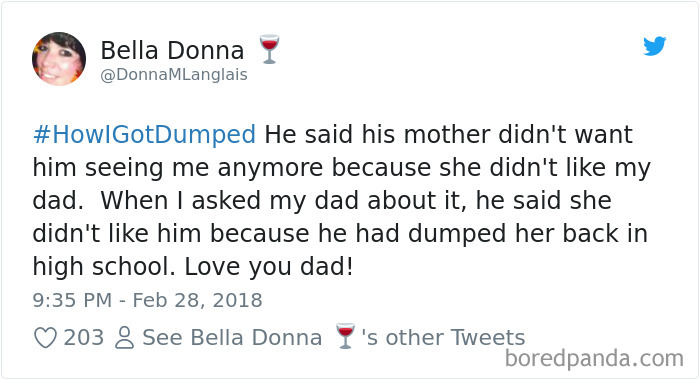
Task: Click wine glass emoji in footer link
Action: (x=345, y=336)
